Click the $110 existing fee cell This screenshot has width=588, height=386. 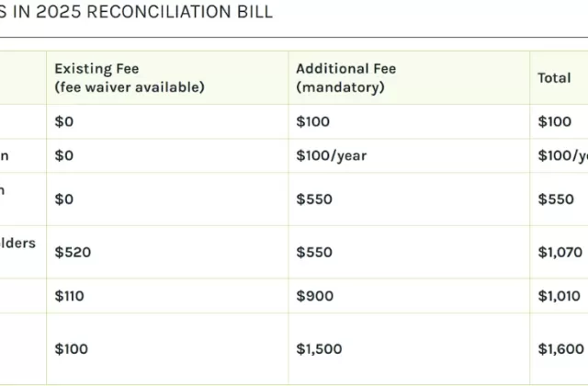click(x=72, y=296)
